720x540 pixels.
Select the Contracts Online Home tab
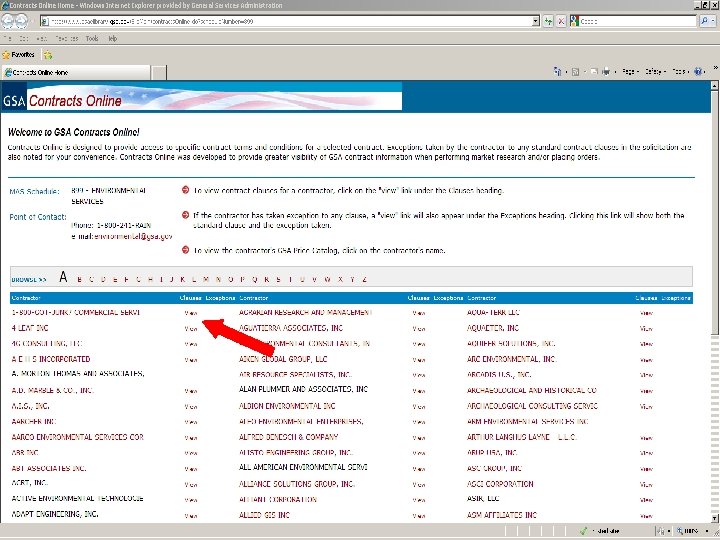click(76, 73)
